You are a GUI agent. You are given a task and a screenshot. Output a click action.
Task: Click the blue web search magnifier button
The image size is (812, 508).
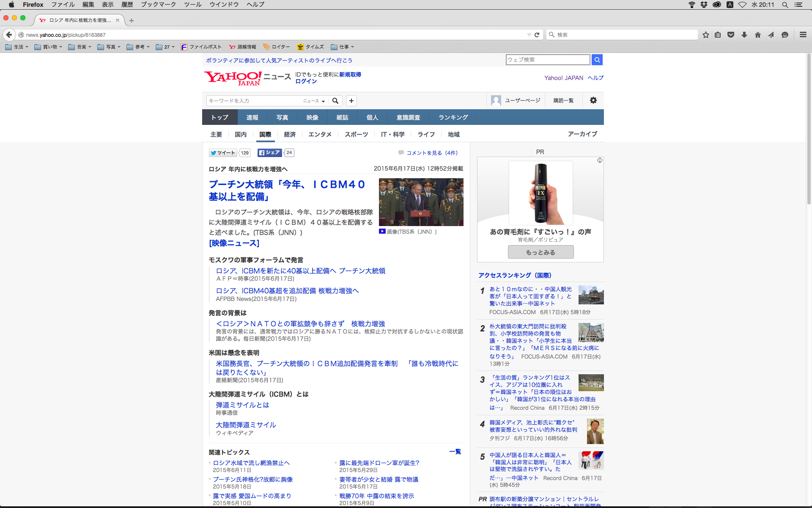point(597,60)
